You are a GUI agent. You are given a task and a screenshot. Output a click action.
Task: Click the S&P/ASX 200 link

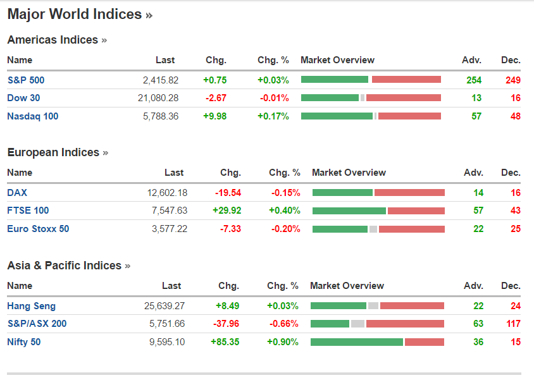(x=37, y=324)
